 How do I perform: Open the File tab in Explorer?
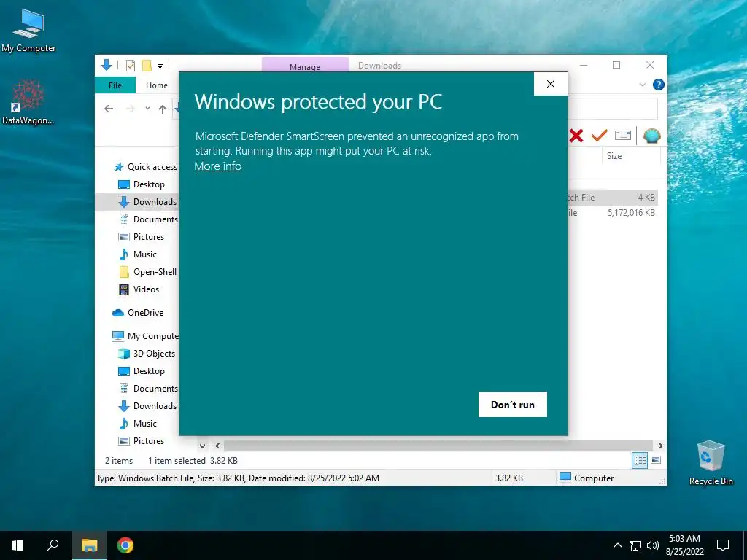click(x=115, y=85)
